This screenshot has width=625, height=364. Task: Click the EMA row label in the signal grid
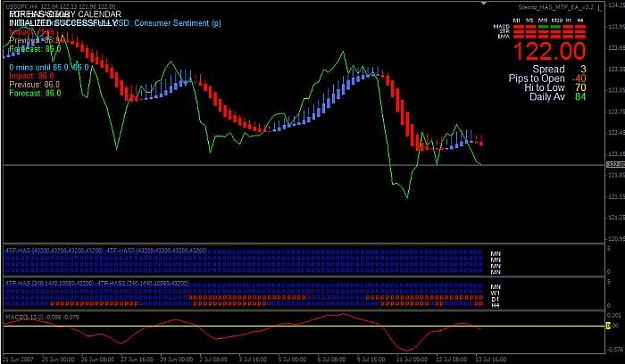click(504, 36)
